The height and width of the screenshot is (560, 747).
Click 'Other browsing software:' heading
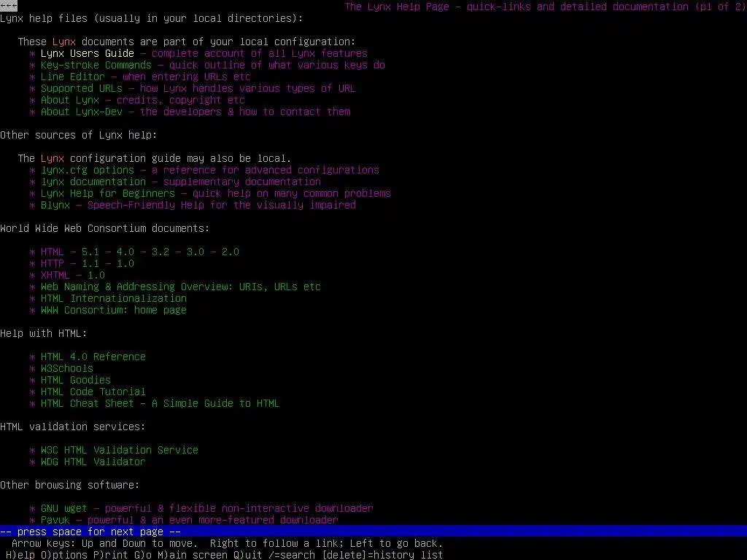[x=69, y=485]
